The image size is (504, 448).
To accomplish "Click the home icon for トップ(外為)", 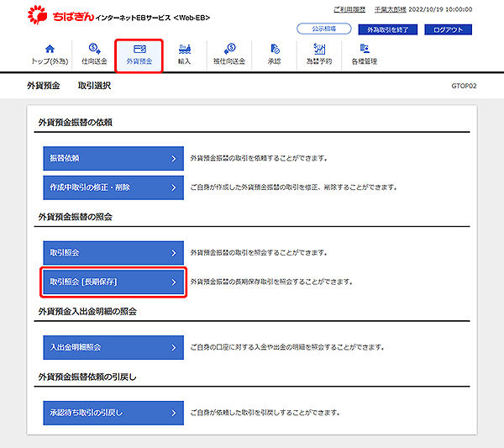I will point(50,49).
